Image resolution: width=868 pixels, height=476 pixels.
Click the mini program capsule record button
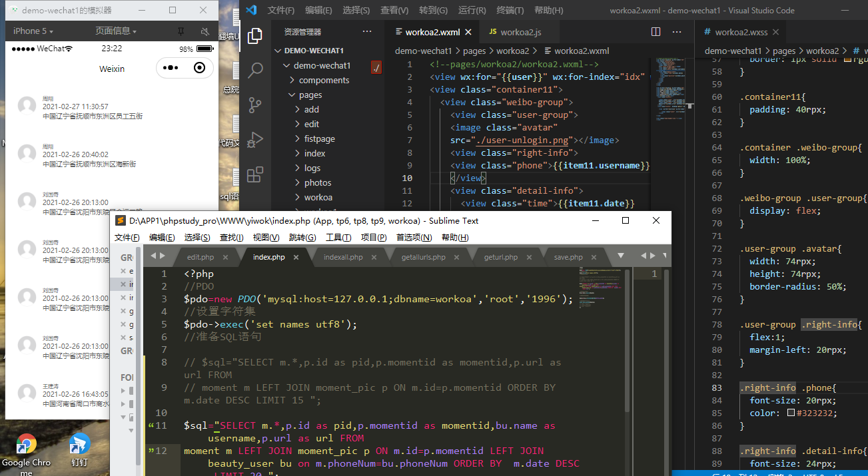point(199,68)
